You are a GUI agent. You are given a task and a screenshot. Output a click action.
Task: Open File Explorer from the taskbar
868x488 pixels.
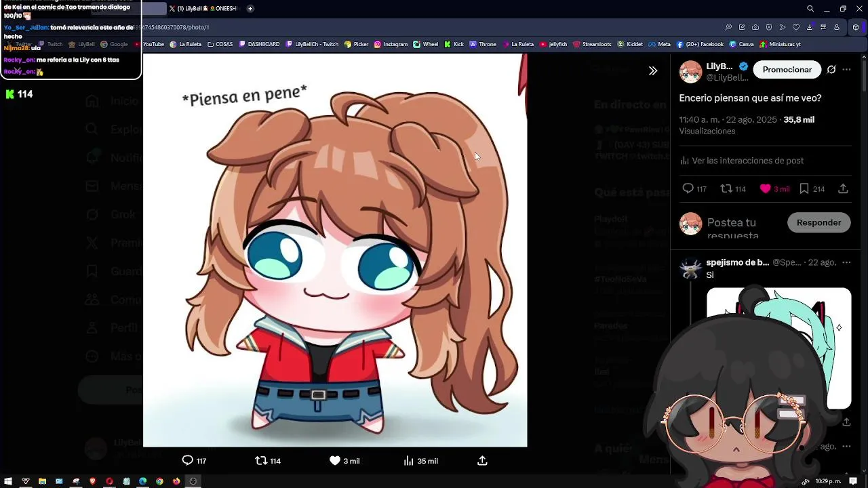(x=42, y=481)
